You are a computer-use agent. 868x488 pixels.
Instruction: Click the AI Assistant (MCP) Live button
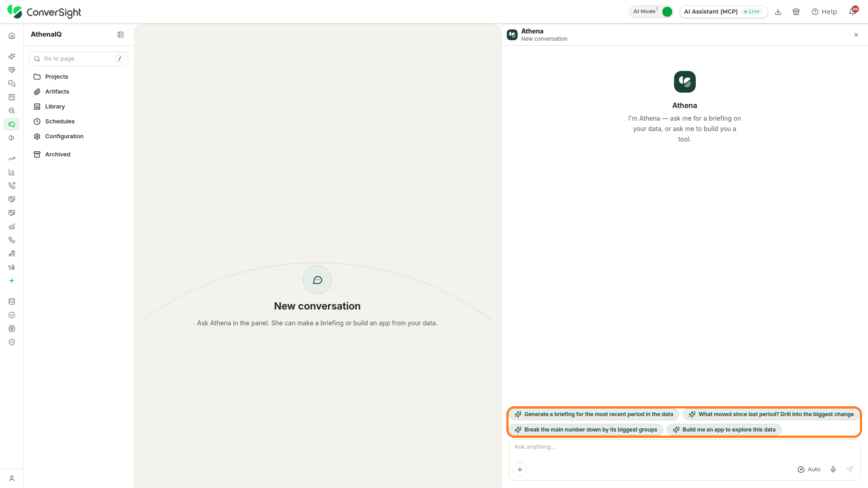click(x=723, y=12)
